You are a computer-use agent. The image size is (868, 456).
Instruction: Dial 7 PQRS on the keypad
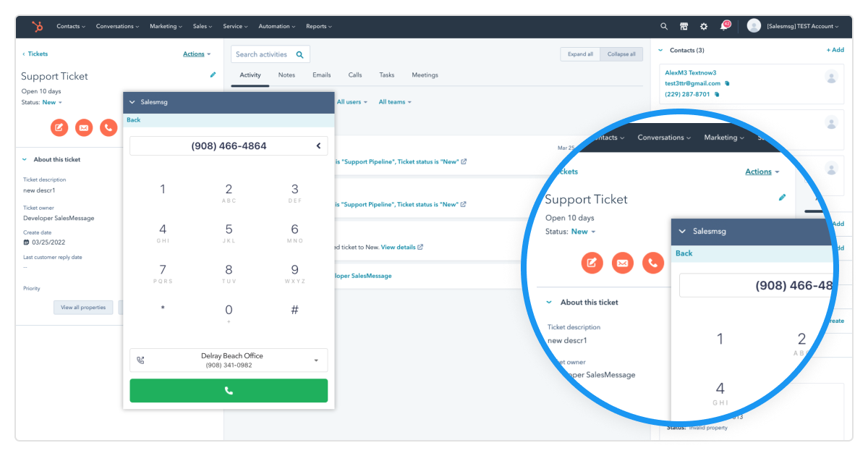click(x=163, y=274)
